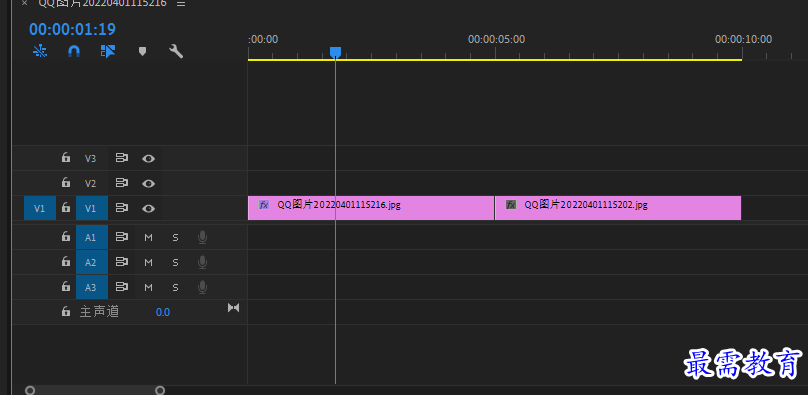Open sequence panel menu icon
This screenshot has width=808, height=395.
181,4
